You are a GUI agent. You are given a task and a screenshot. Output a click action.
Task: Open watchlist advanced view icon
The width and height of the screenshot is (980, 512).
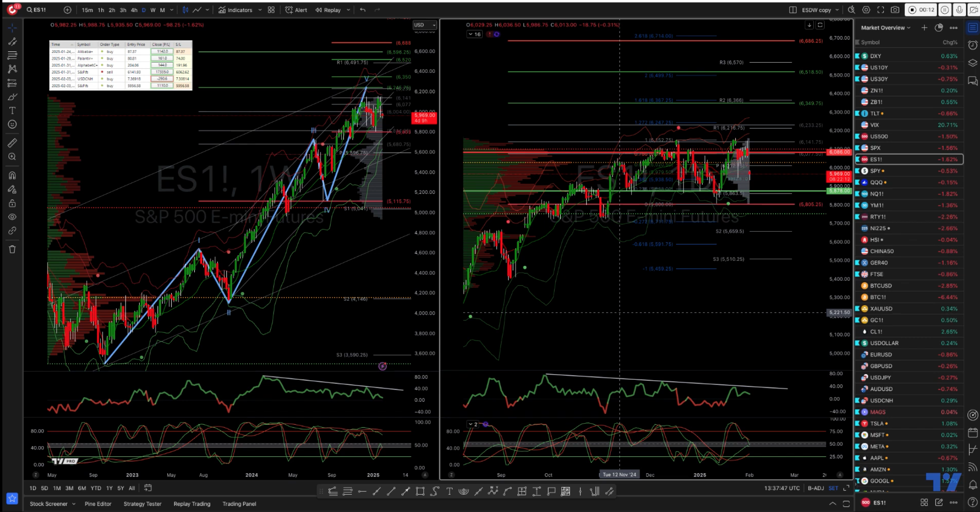(939, 28)
